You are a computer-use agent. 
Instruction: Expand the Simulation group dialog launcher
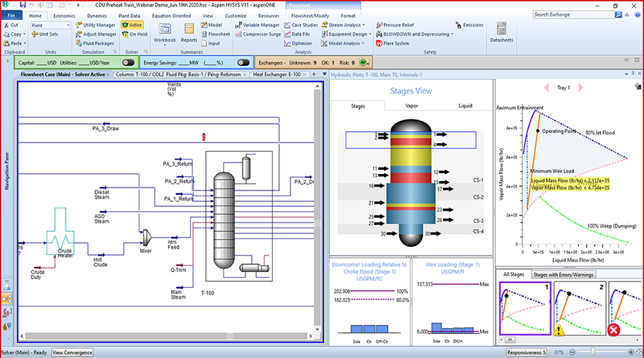(115, 52)
